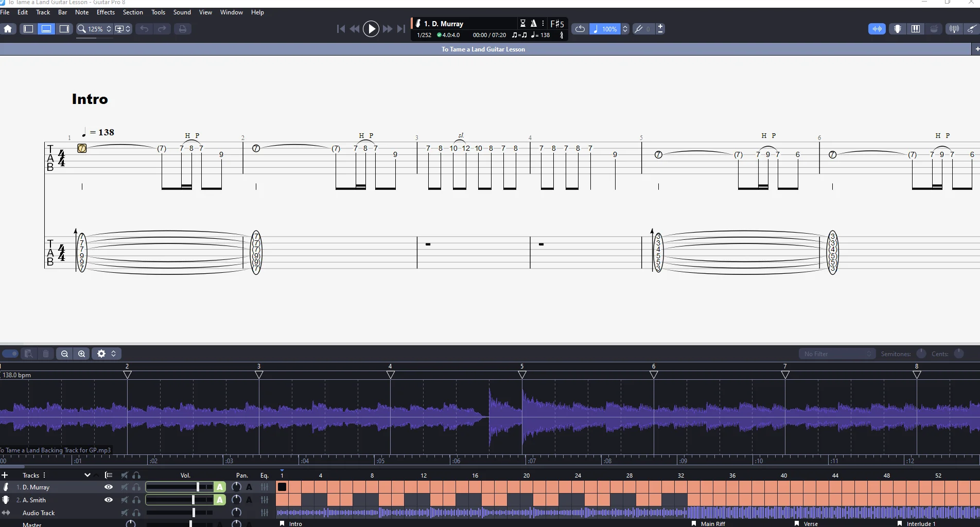The width and height of the screenshot is (980, 527).
Task: Open the File menu
Action: tap(5, 12)
